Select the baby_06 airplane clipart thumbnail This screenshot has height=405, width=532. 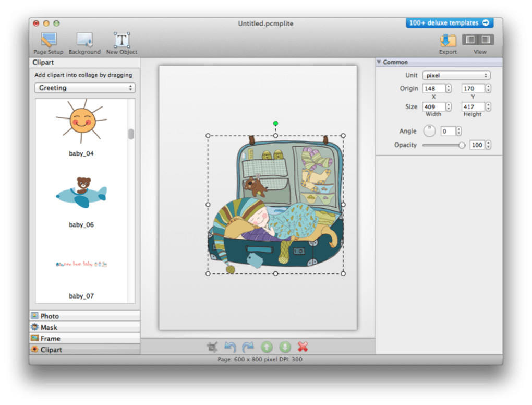(x=81, y=193)
